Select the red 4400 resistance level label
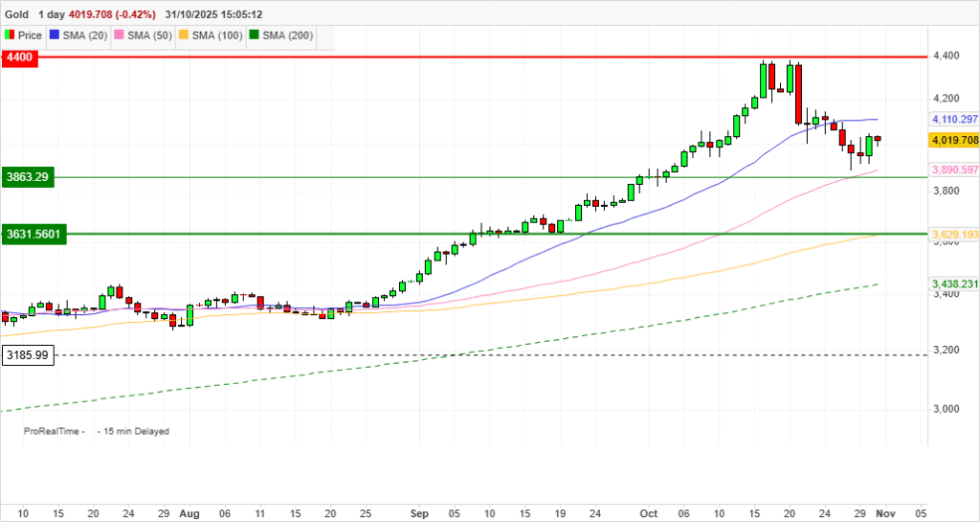This screenshot has width=980, height=522. pos(18,57)
